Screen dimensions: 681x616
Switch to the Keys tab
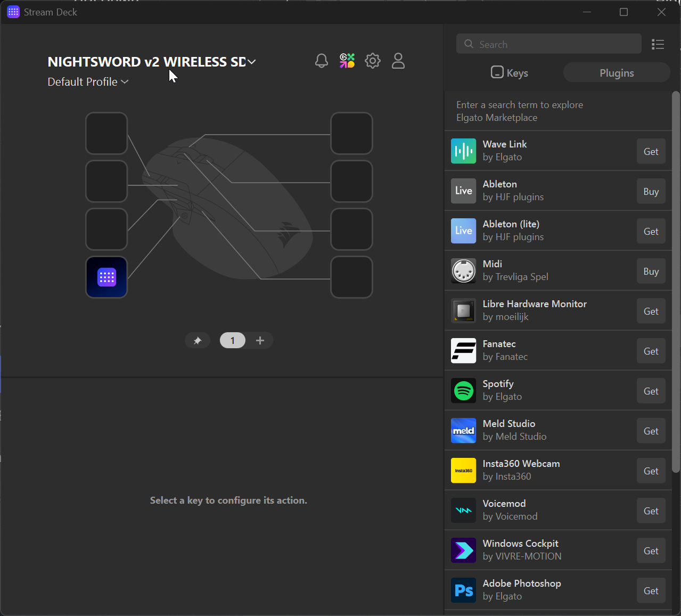pyautogui.click(x=510, y=73)
